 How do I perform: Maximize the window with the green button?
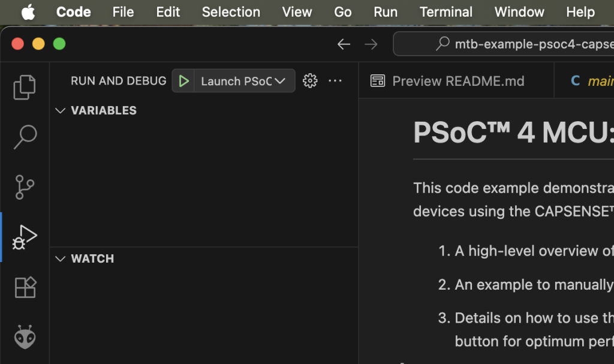pyautogui.click(x=59, y=44)
